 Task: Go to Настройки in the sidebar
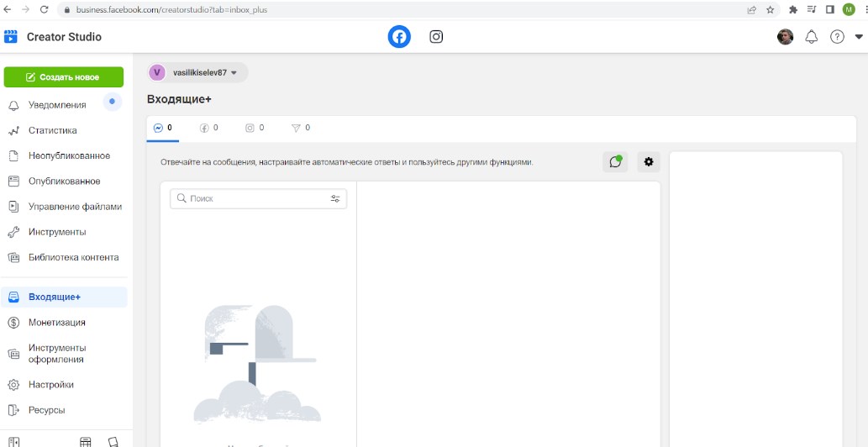50,385
